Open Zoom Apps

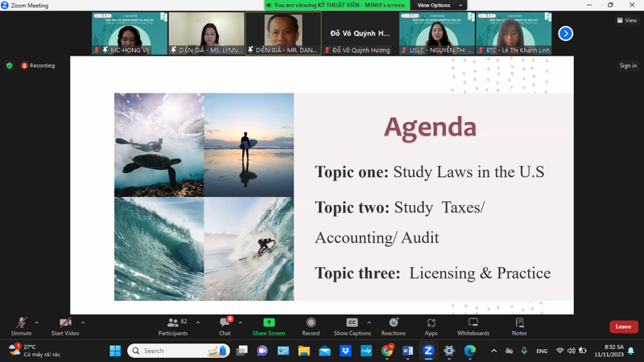(431, 325)
